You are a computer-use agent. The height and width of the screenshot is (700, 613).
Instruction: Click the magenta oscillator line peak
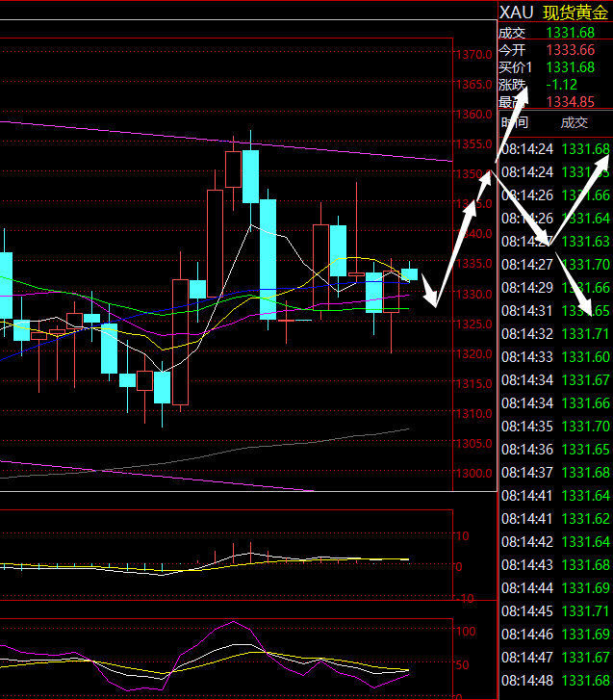click(x=233, y=621)
